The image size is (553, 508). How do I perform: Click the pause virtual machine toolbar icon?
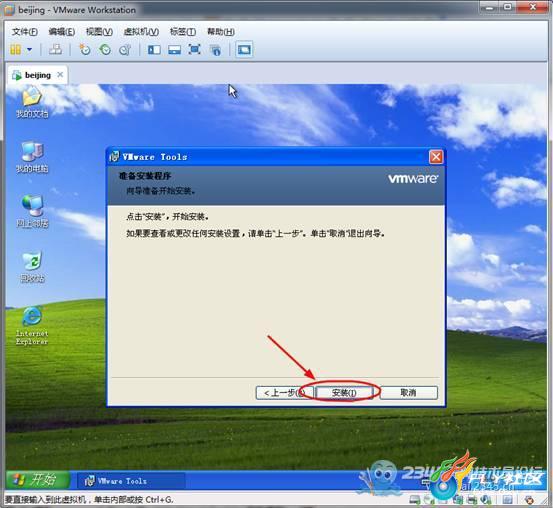[x=16, y=50]
